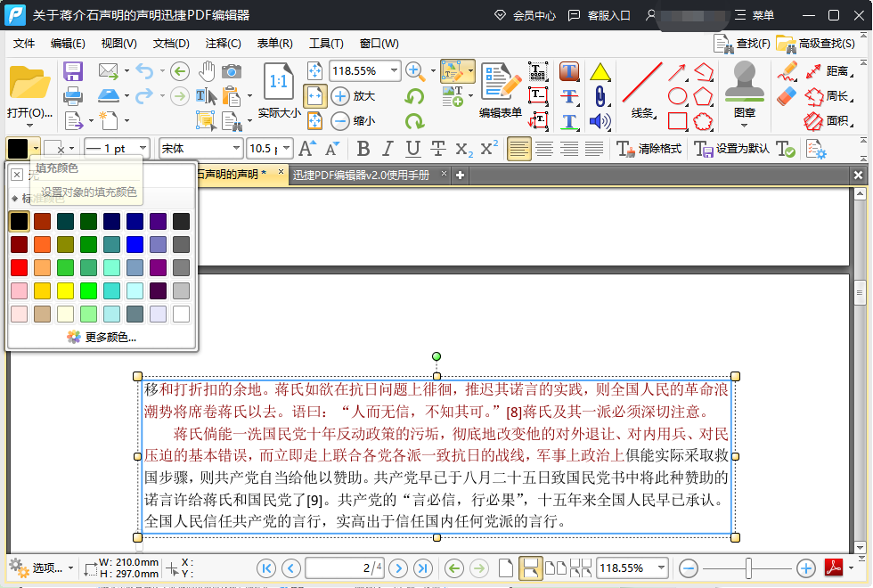
Task: Click 清除格式 clear formatting button
Action: point(649,149)
